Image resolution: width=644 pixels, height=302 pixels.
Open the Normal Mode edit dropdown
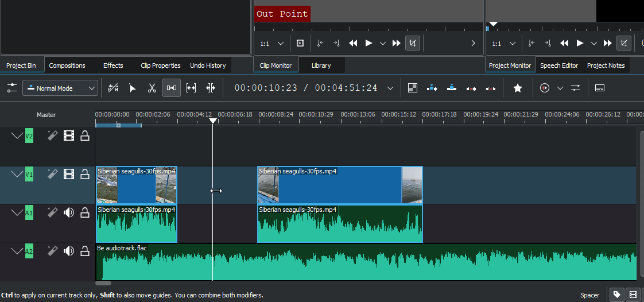coord(60,88)
